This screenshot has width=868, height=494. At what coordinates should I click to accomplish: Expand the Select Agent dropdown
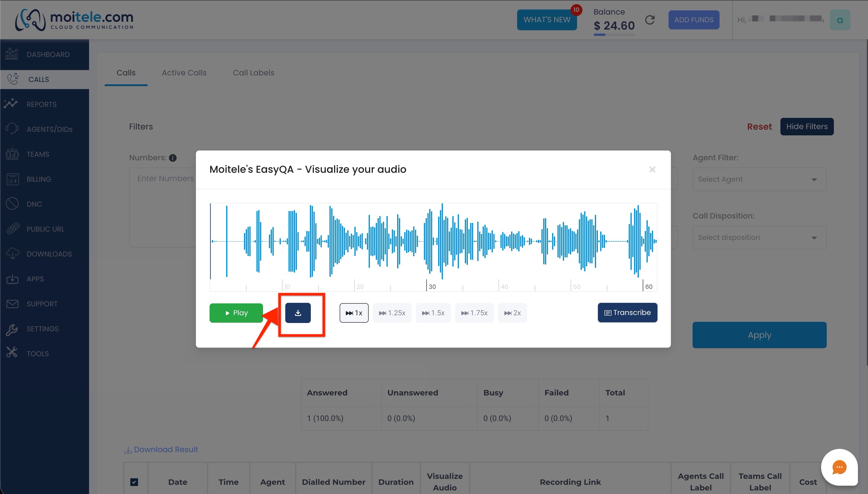coord(759,179)
